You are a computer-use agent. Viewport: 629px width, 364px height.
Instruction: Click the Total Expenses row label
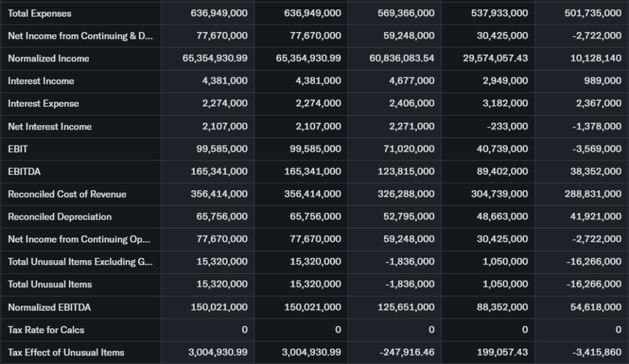(x=39, y=14)
